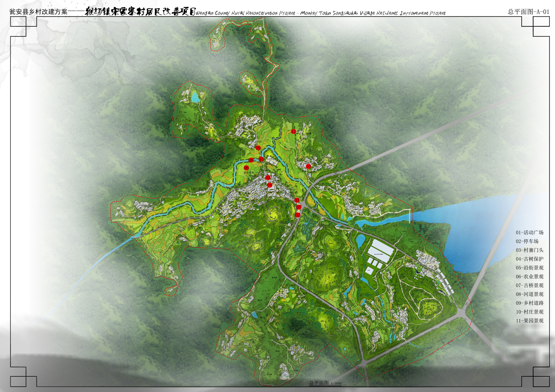Image resolution: width=555 pixels, height=392 pixels.
Task: Click the small blue pond in northwest enclave
Action: (x=196, y=97)
